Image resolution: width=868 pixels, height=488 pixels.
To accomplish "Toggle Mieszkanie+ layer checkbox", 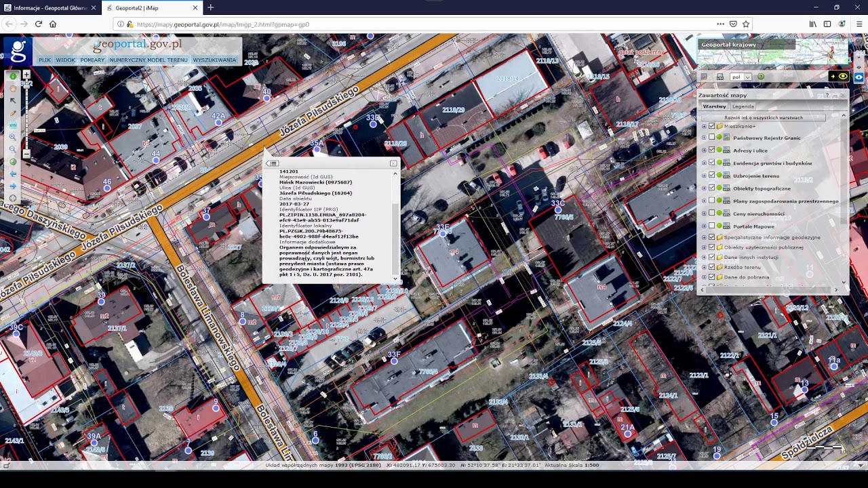I will [711, 126].
